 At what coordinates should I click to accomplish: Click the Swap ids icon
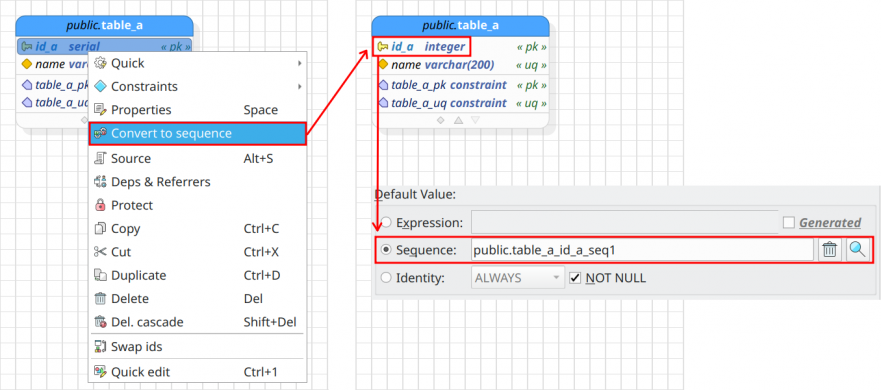(x=100, y=347)
